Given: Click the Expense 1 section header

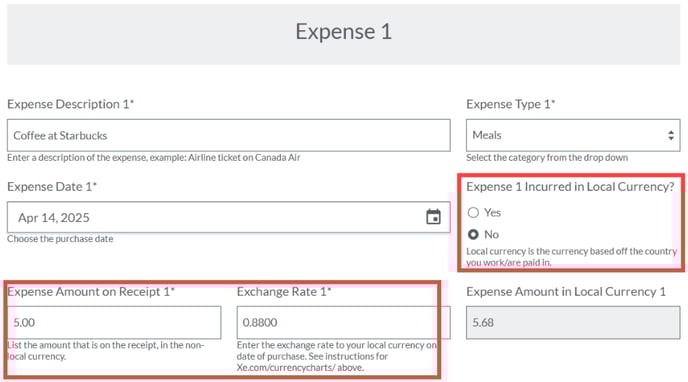Looking at the screenshot, I should tap(344, 34).
